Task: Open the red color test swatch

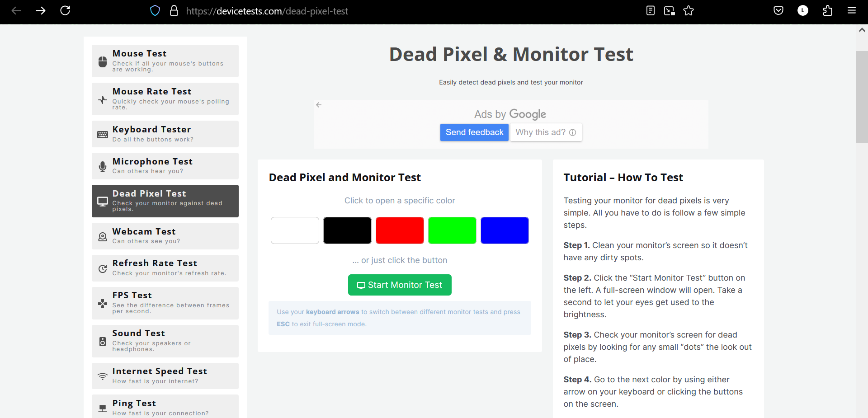Action: click(x=400, y=230)
